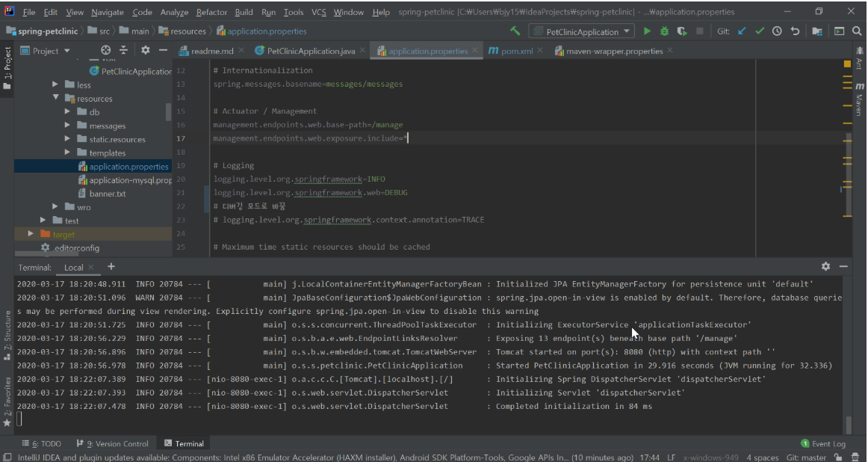Open the VCS menu
Viewport: 868px width, 462px height.
(318, 12)
